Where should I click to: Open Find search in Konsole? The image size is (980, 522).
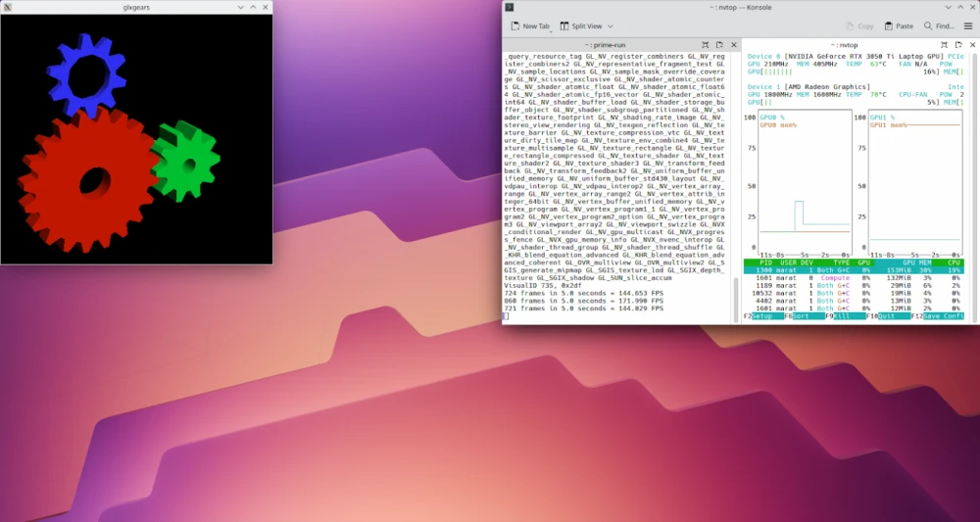(x=939, y=26)
